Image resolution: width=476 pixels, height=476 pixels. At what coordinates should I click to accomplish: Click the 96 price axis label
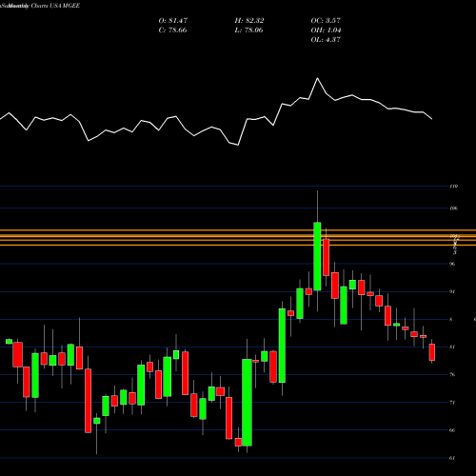coord(452,264)
